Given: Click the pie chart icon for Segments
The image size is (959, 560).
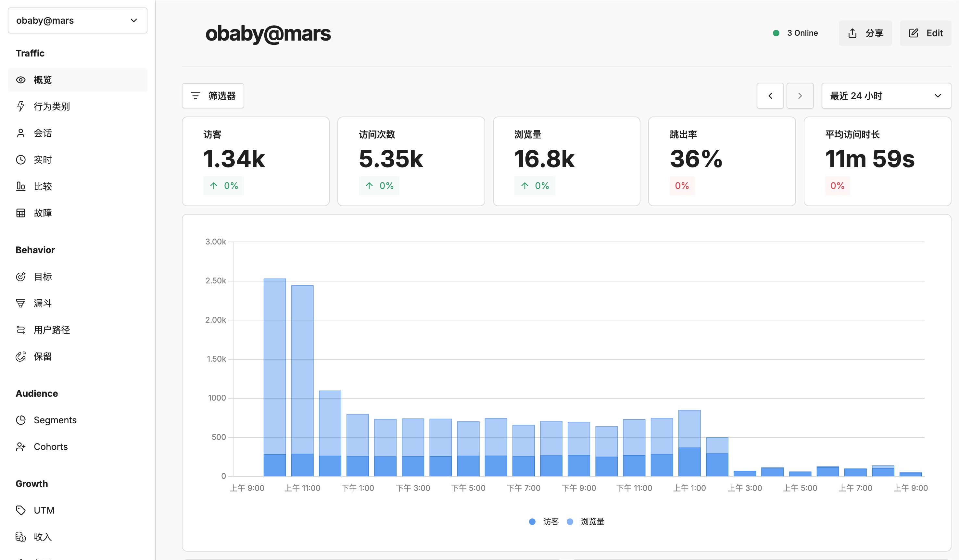Looking at the screenshot, I should click(x=20, y=420).
